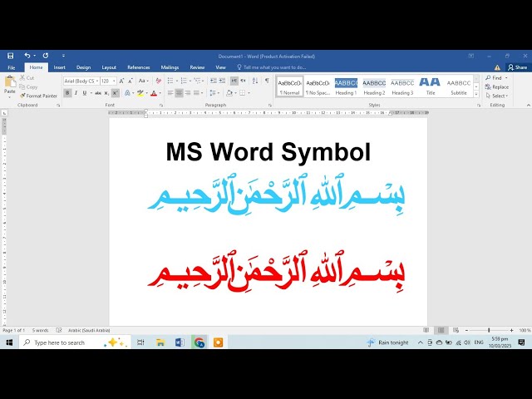Click Copy in the Clipboard group
This screenshot has height=399, width=532.
(28, 86)
